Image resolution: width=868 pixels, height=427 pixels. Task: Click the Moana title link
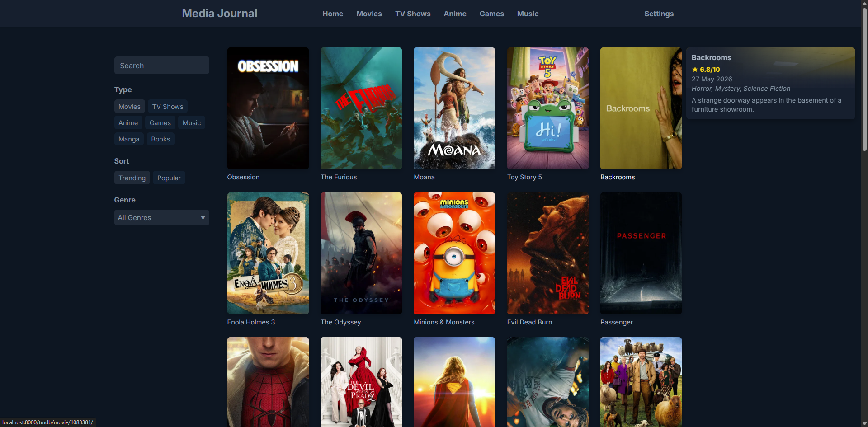[424, 177]
